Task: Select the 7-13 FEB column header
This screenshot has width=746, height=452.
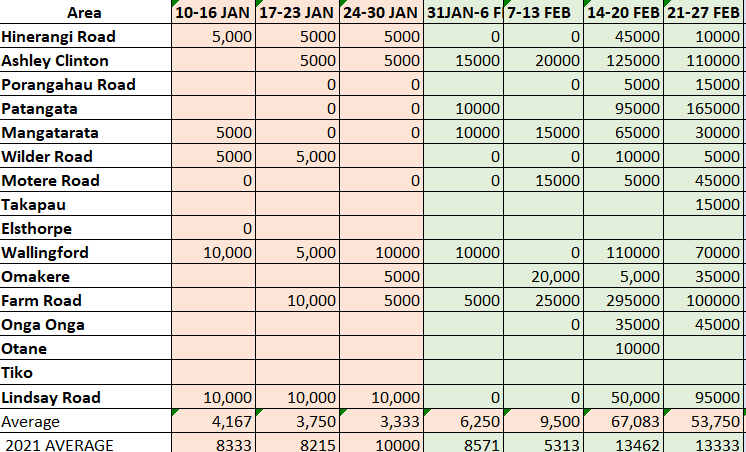Action: click(543, 12)
